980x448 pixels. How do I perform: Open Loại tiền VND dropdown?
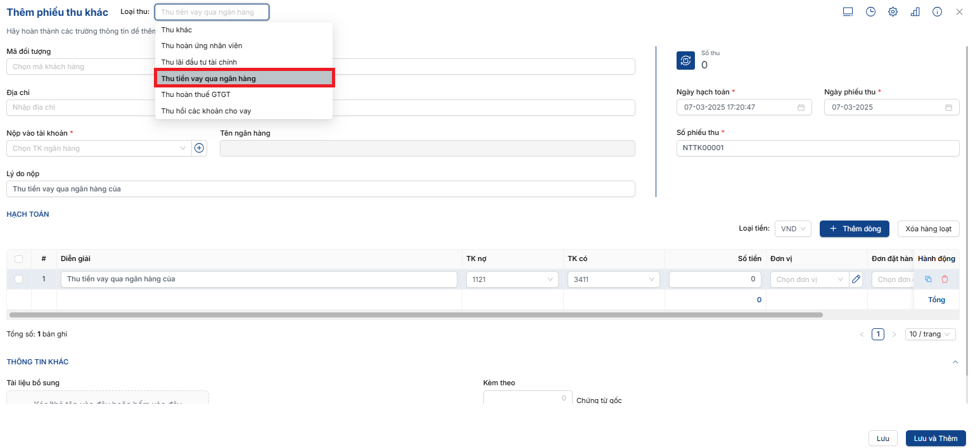pyautogui.click(x=792, y=229)
